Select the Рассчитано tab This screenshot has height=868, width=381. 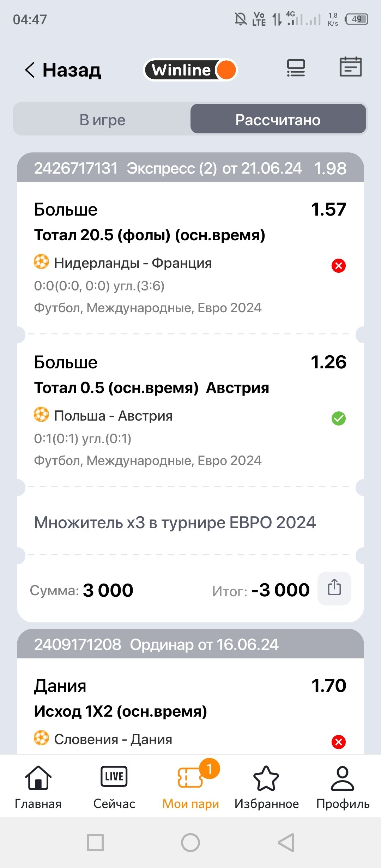click(278, 120)
